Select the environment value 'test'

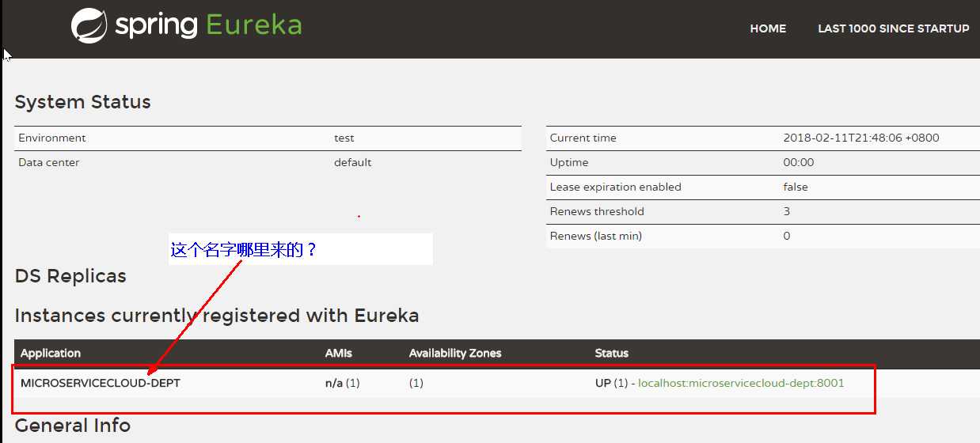point(344,138)
